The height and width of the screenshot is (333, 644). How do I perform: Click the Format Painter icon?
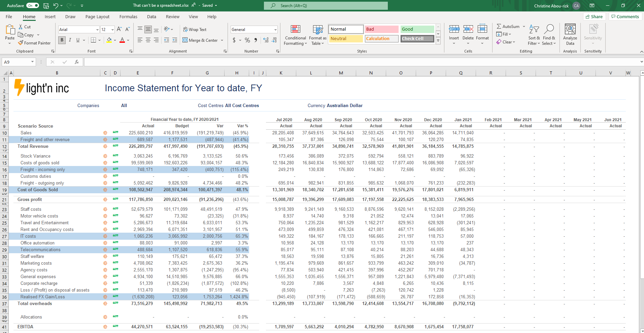click(21, 43)
